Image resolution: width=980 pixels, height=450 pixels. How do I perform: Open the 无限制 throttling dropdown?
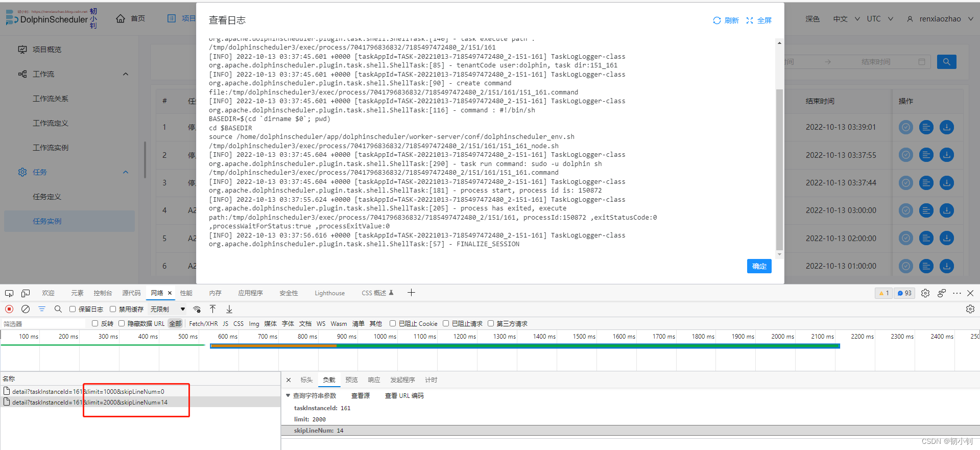point(168,309)
